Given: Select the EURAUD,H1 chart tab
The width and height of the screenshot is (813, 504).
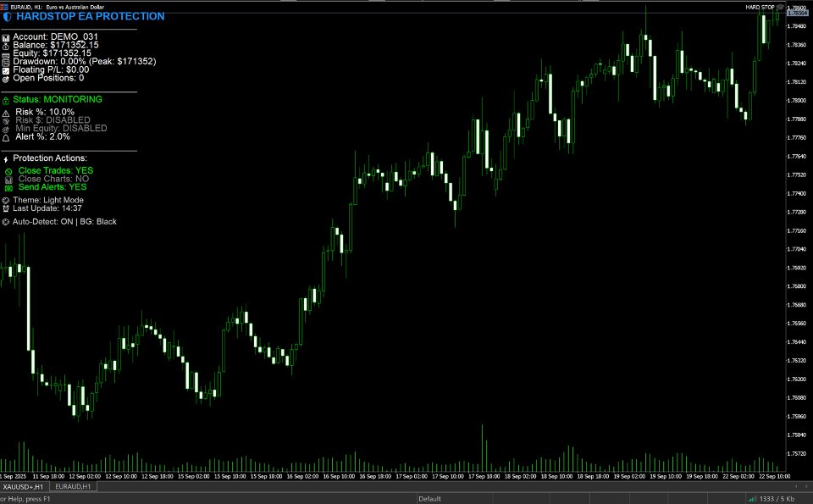Looking at the screenshot, I should coord(72,487).
